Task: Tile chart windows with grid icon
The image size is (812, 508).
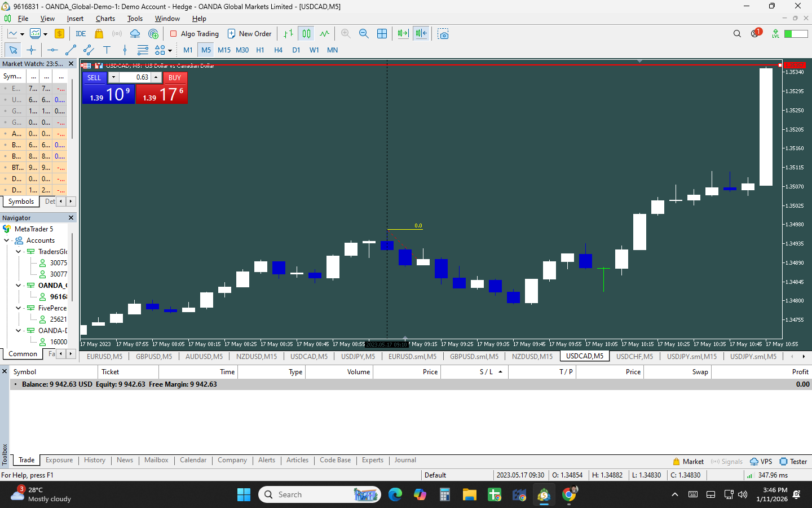Action: coord(382,34)
